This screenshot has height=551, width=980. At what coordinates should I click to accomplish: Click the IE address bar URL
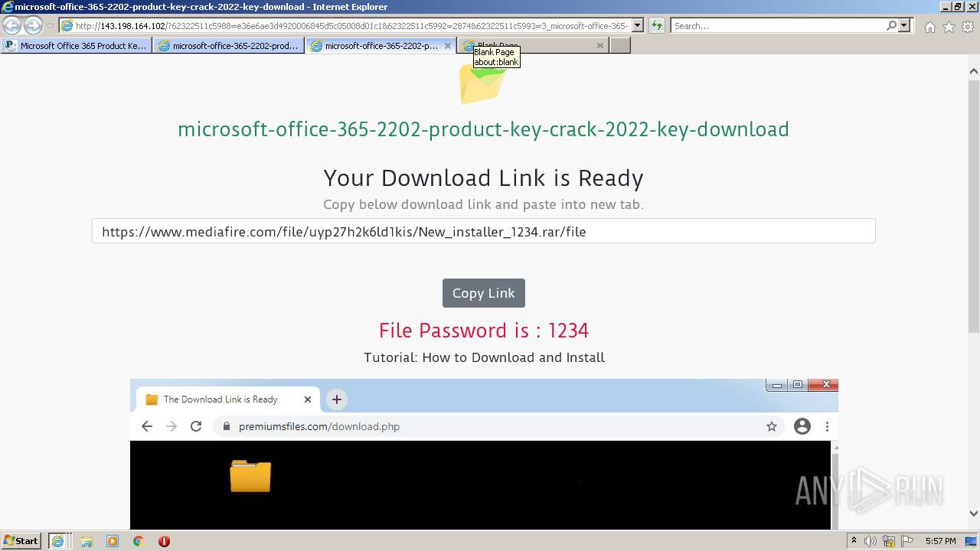(351, 26)
